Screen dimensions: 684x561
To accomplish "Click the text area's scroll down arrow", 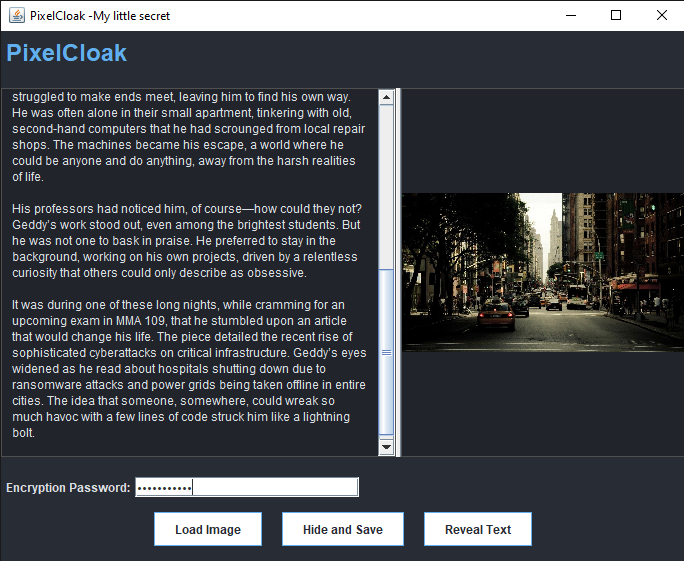I will 386,447.
